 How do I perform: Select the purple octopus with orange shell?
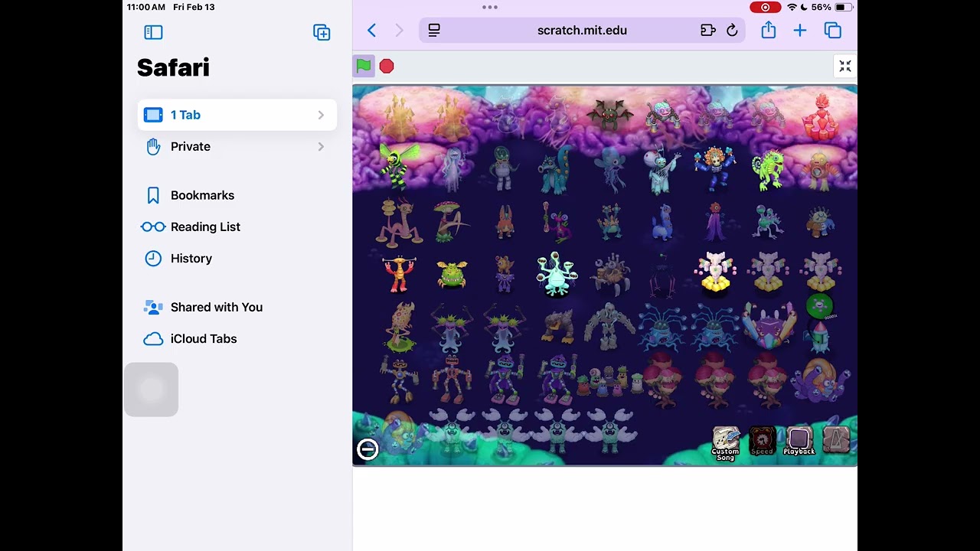pyautogui.click(x=821, y=380)
